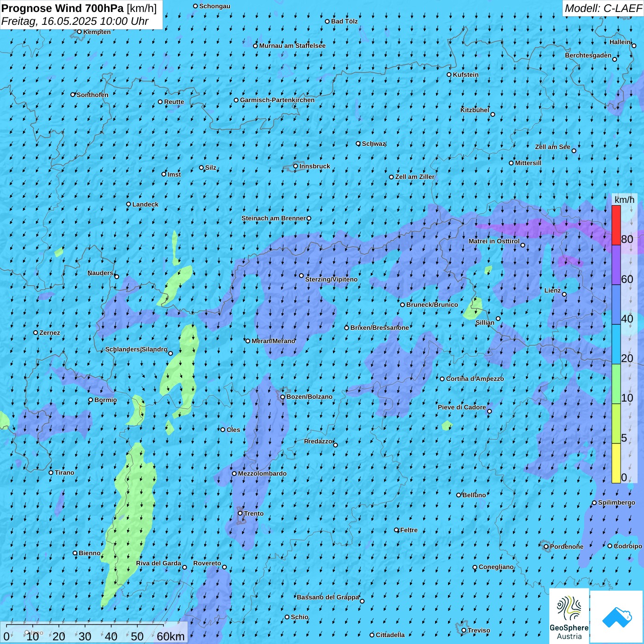644x644 pixels.
Task: Click the Sterzing/Vipiteno label
Action: [331, 279]
